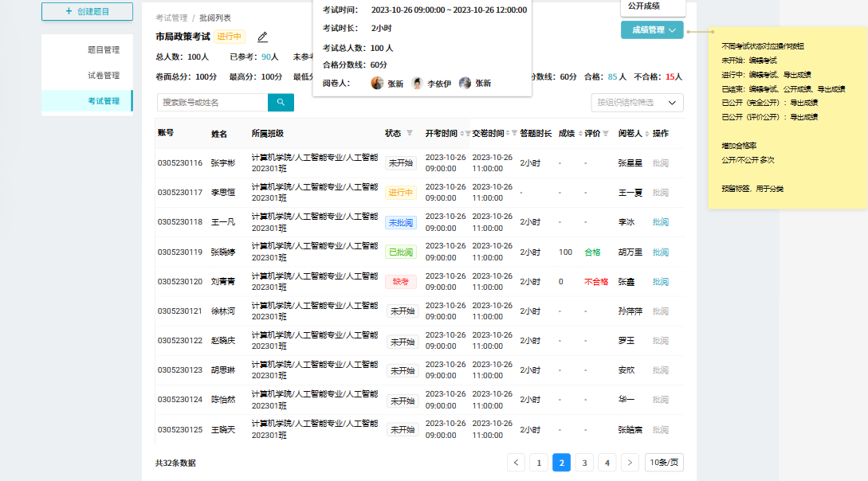Click the 答题时长 column header
This screenshot has width=868, height=481.
coord(536,134)
